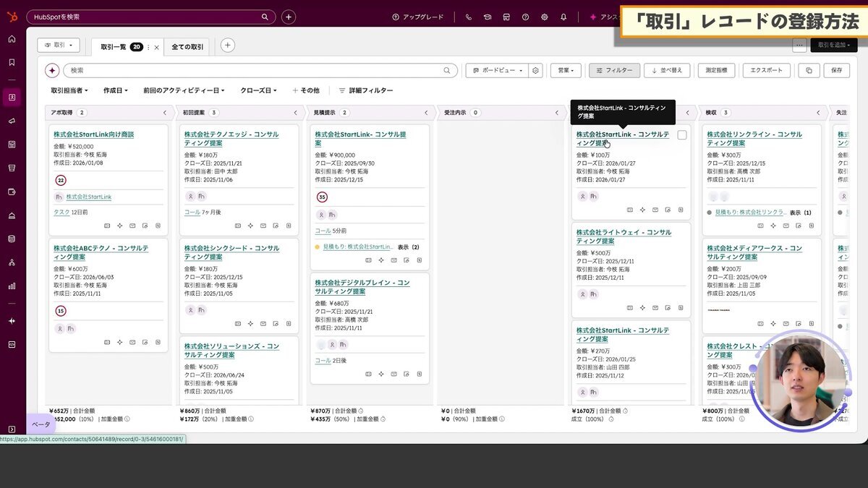Collapse the アポ取得 column

pos(165,113)
